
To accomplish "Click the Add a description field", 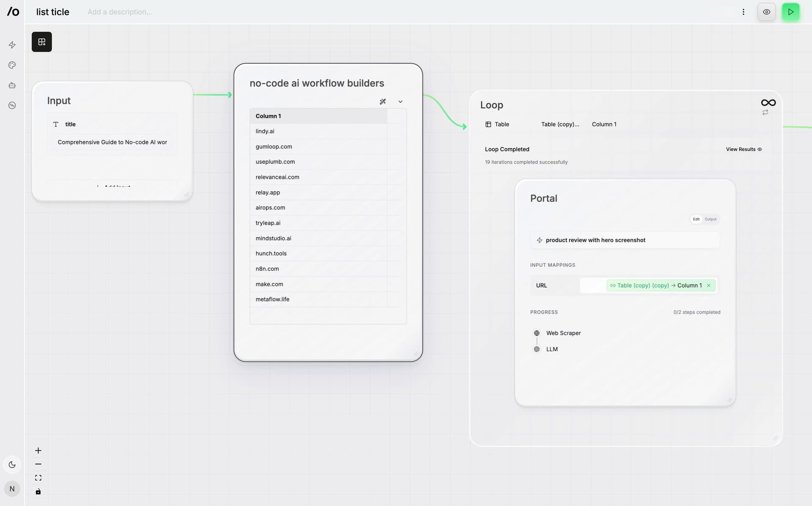I will tap(120, 12).
